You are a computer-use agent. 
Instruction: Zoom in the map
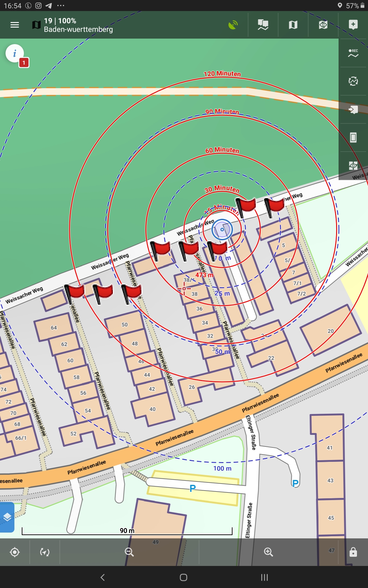pos(268,552)
